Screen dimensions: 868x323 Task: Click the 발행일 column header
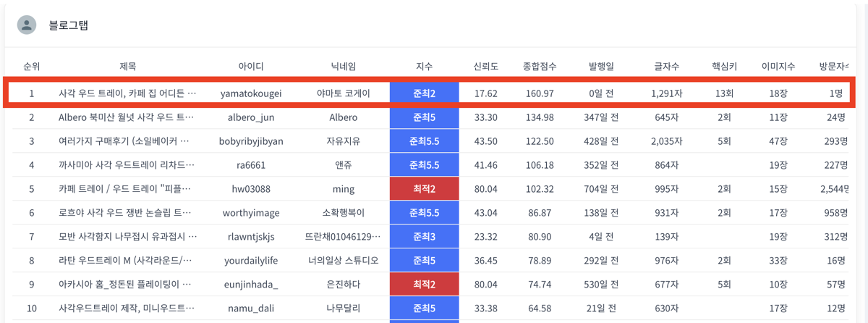(601, 67)
